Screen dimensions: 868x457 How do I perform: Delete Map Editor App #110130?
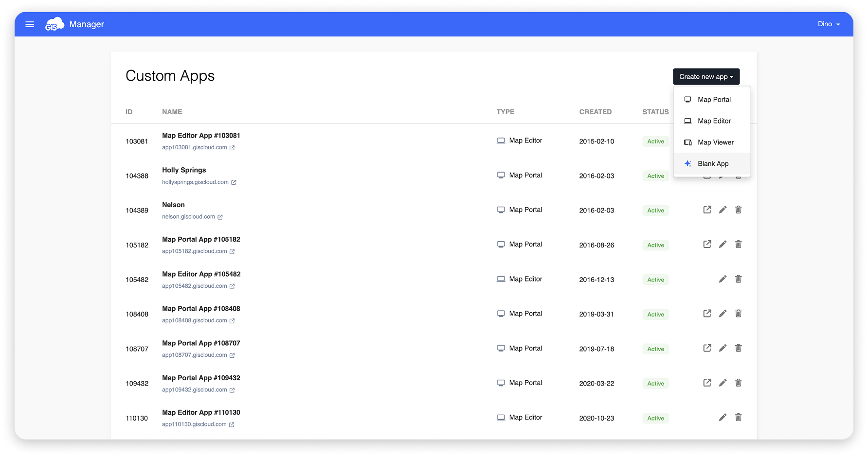point(739,417)
